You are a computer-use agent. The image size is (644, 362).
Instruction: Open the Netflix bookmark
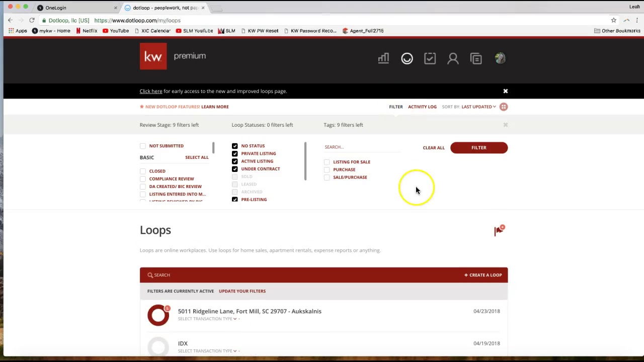tap(87, 31)
